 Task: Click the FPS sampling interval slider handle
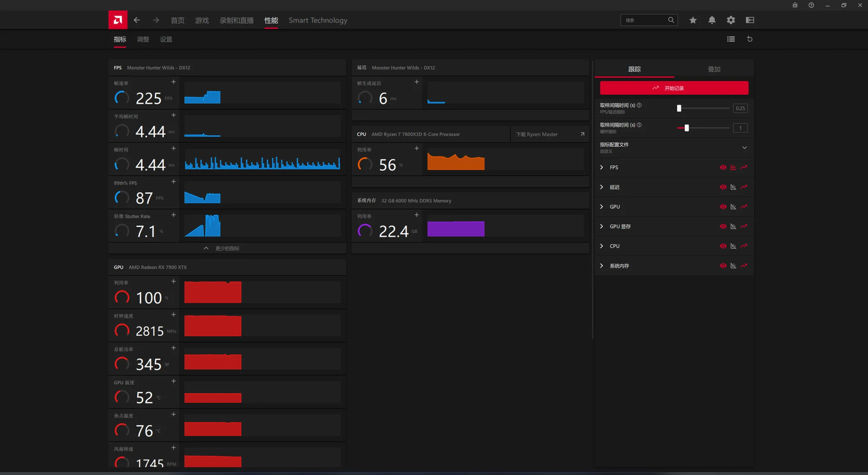pos(679,108)
